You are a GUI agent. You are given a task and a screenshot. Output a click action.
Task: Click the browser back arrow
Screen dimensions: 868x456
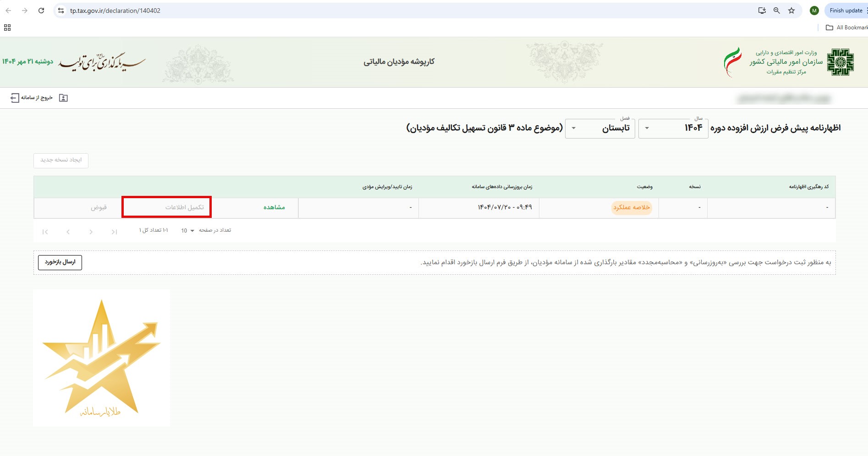[x=8, y=11]
